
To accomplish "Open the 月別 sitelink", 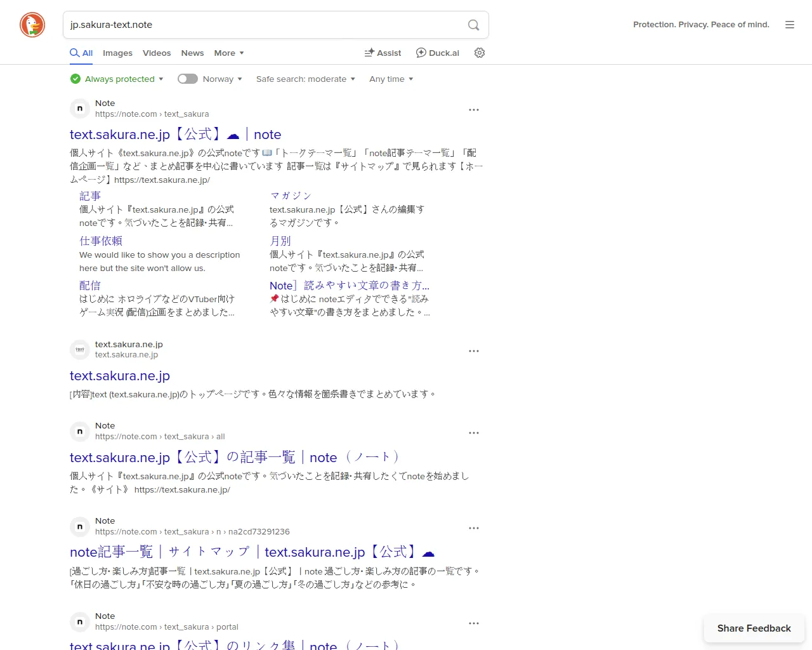I will click(280, 241).
